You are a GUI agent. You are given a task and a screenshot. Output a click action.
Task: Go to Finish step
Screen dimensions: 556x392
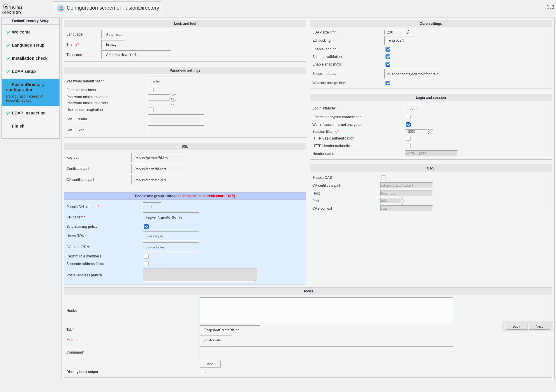(18, 126)
